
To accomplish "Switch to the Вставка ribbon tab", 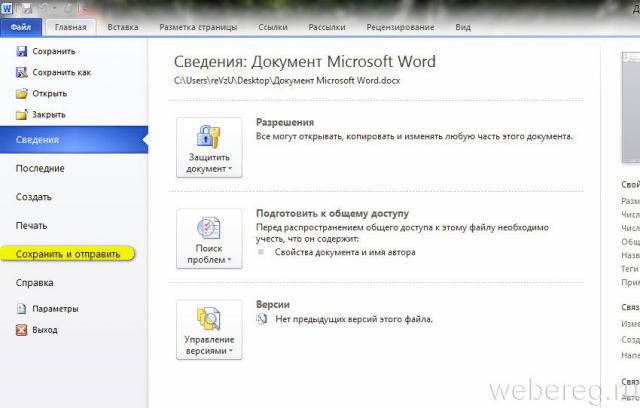I will pyautogui.click(x=123, y=27).
